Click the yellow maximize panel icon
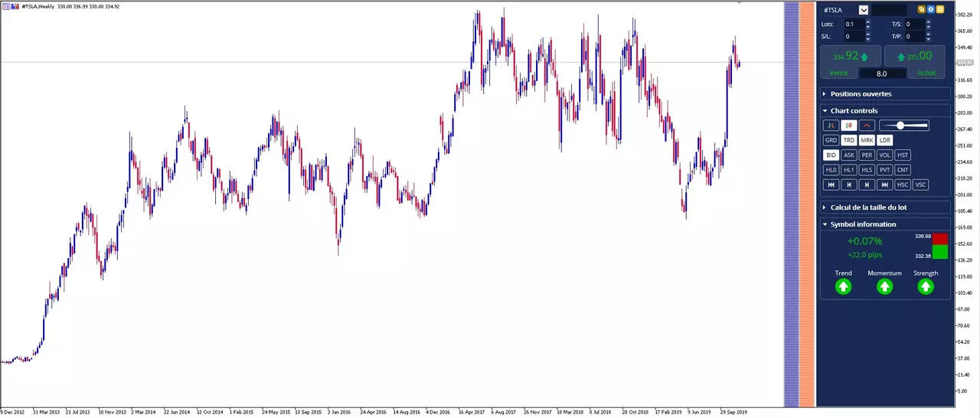Screen dimensions: 980x418 point(940,10)
